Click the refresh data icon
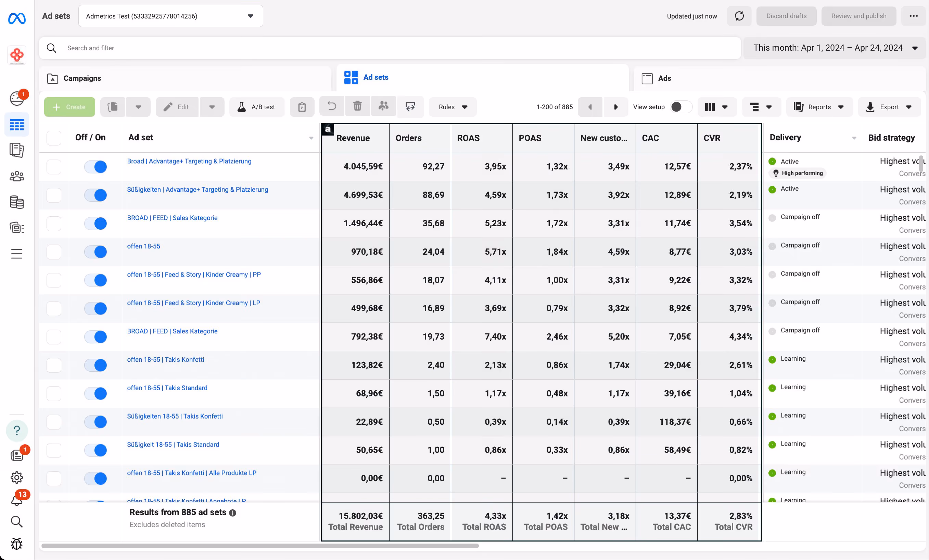This screenshot has width=929, height=560. pos(739,16)
